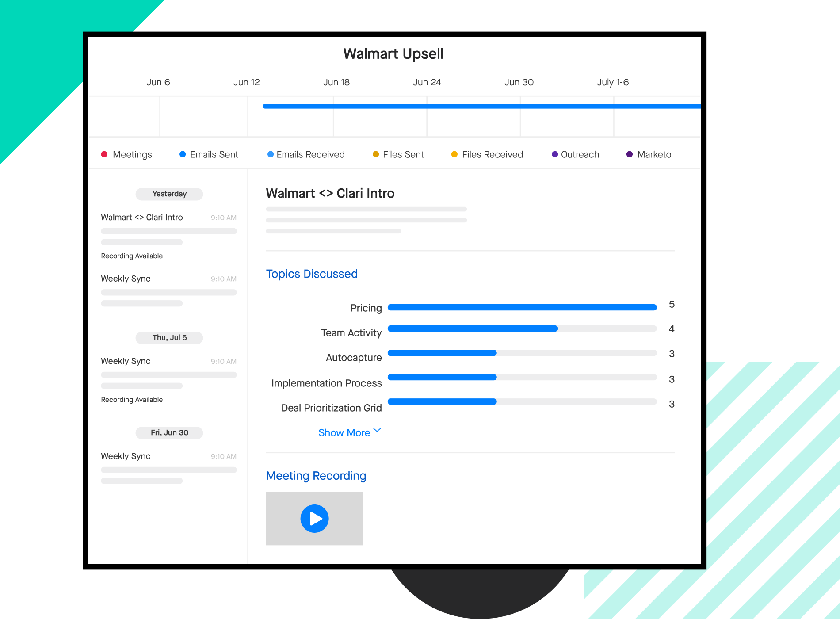Toggle the Marketo filter label
Viewport: 840px width, 619px height.
pyautogui.click(x=654, y=154)
